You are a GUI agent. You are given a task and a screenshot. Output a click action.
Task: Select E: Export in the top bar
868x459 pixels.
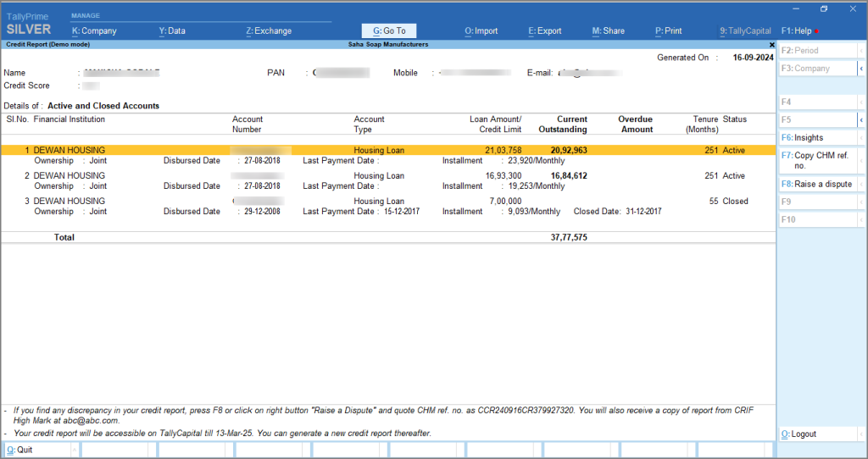[x=545, y=31]
